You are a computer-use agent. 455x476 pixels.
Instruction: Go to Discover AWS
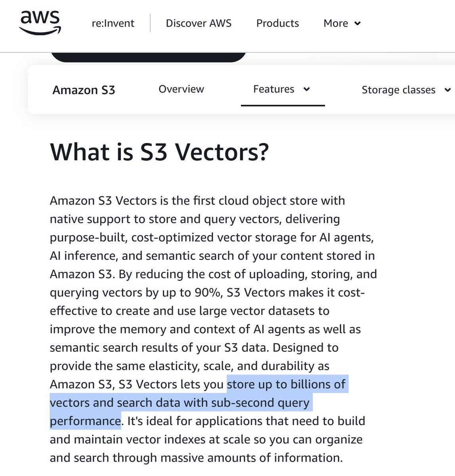tap(199, 23)
